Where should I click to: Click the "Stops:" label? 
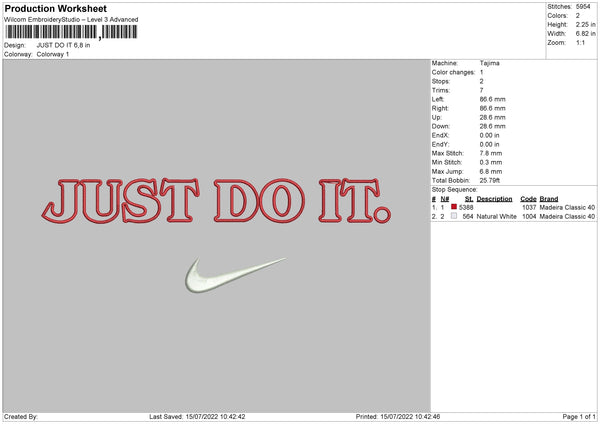tap(441, 81)
